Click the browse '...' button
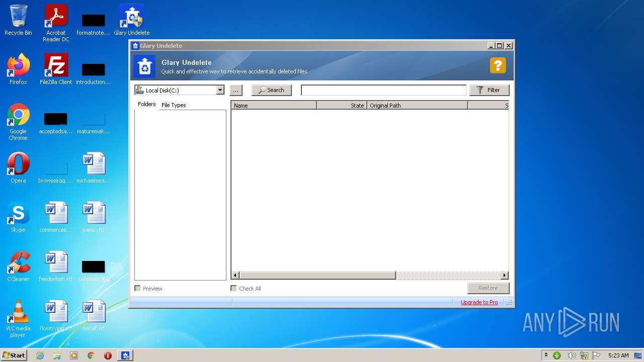 coord(235,90)
